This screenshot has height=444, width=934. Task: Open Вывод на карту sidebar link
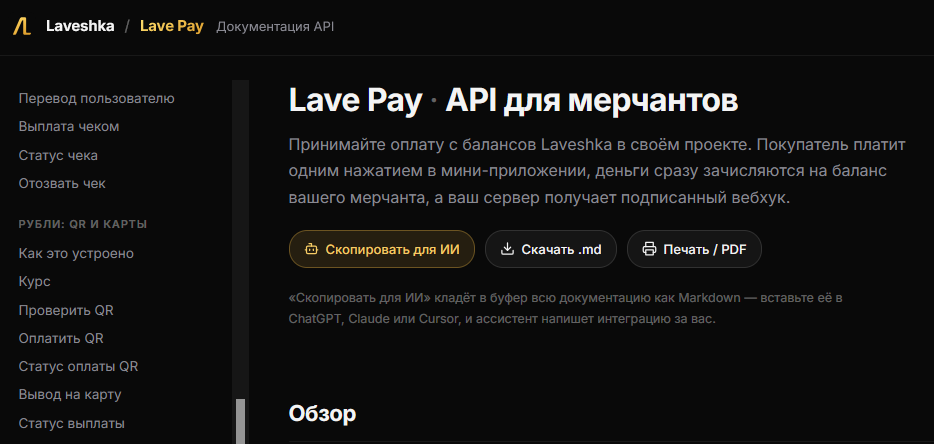pyautogui.click(x=70, y=395)
